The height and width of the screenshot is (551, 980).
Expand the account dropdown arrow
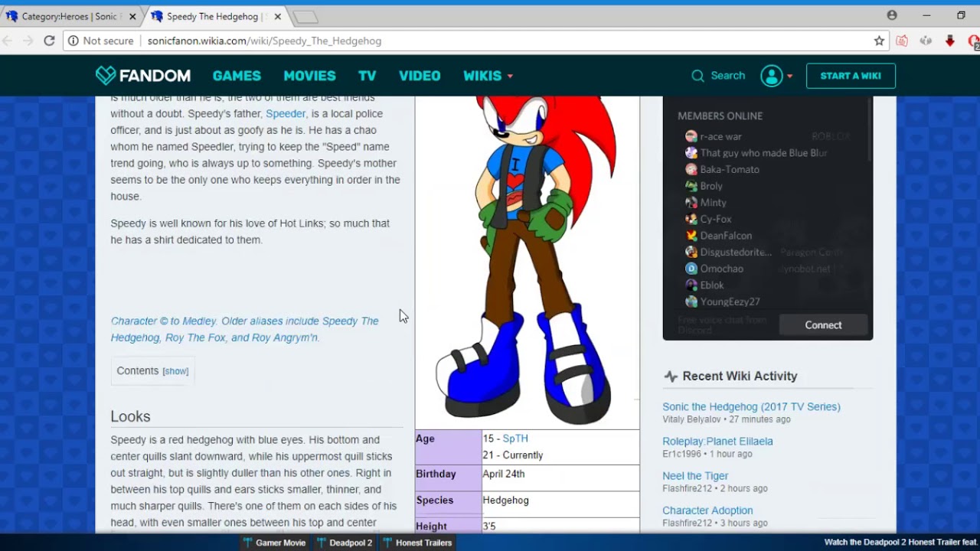coord(789,77)
